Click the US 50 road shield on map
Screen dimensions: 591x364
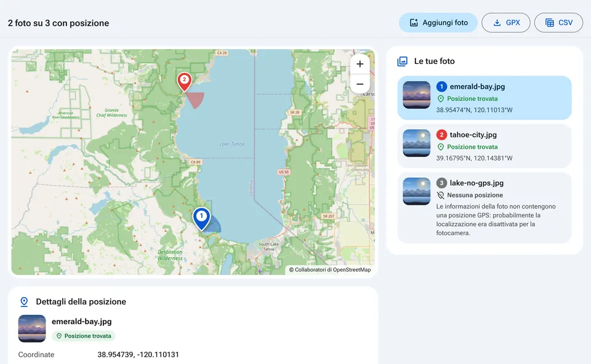283,172
